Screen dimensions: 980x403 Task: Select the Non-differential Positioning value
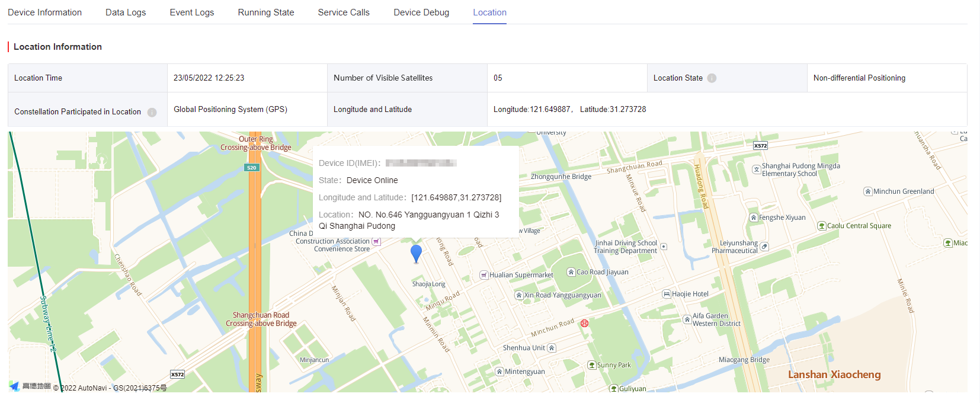coord(859,78)
